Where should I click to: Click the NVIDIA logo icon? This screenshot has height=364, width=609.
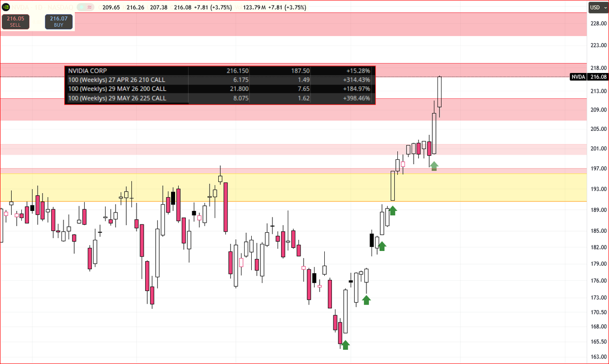click(5, 7)
